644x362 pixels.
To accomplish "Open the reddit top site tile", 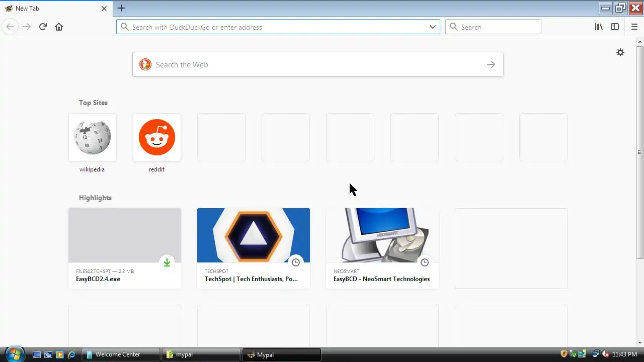I will click(x=157, y=137).
